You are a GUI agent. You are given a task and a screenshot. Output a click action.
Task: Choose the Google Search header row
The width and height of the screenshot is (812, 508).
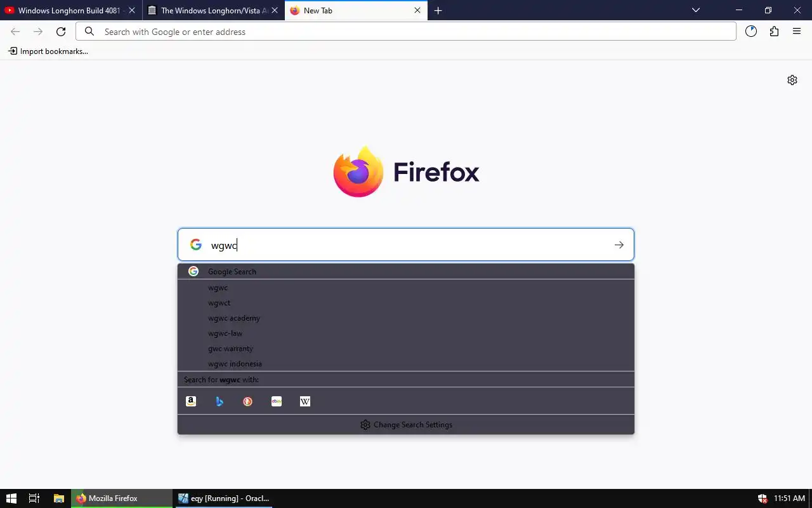coord(406,272)
